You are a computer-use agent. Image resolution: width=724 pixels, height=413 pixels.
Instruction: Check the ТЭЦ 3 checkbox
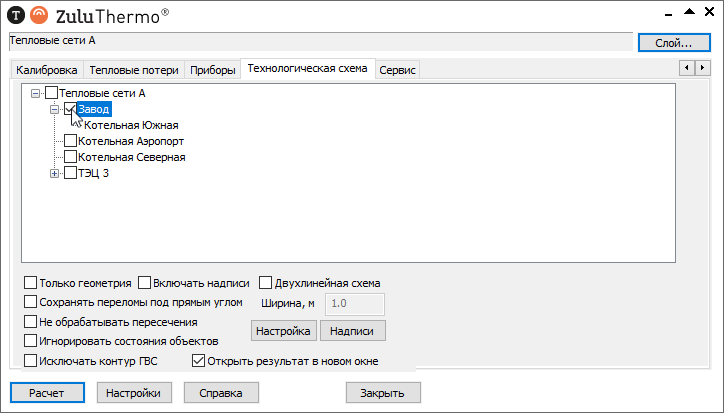coord(70,173)
